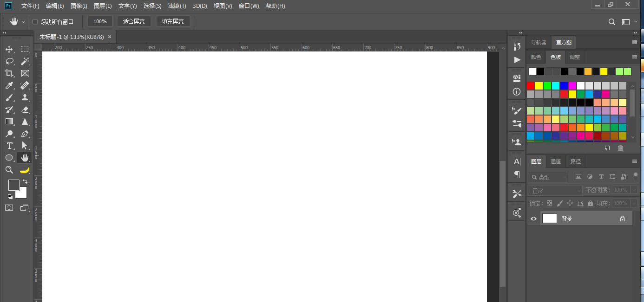Click the 100% zoom button
The height and width of the screenshot is (302, 644).
(x=100, y=21)
